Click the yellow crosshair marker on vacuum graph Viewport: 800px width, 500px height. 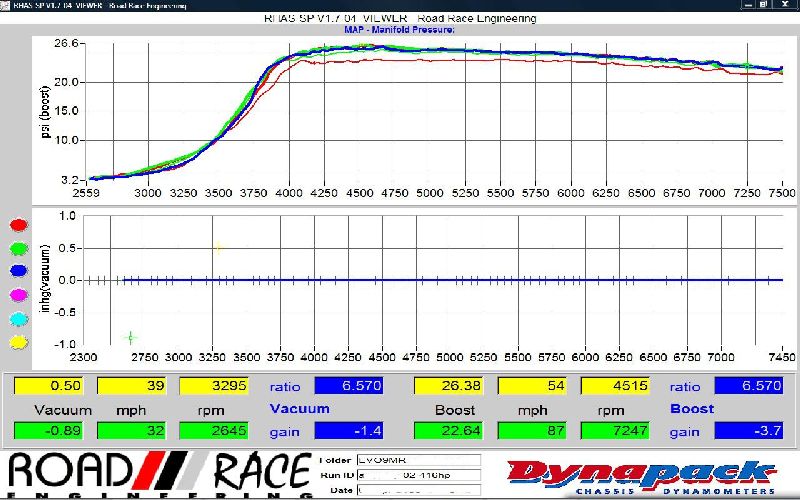coord(216,248)
